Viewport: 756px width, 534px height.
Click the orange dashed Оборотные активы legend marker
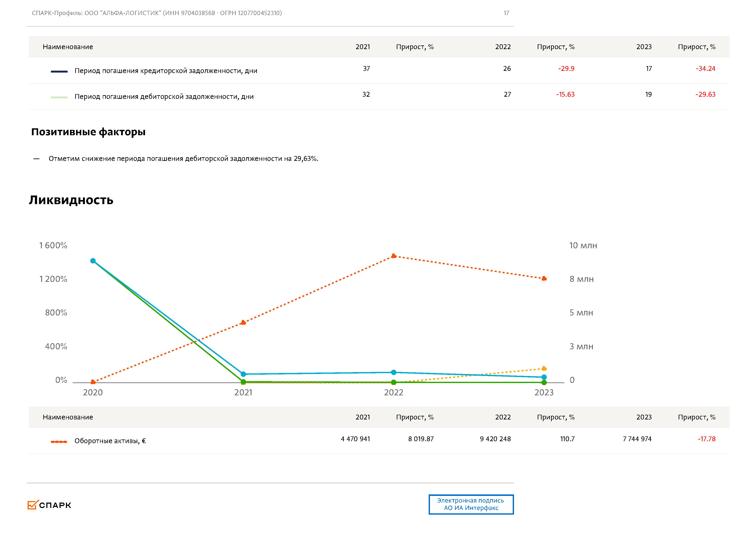pos(59,442)
